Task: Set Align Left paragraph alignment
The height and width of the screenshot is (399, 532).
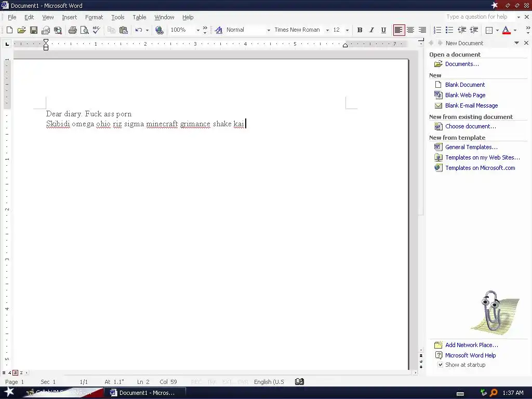Action: [398, 30]
